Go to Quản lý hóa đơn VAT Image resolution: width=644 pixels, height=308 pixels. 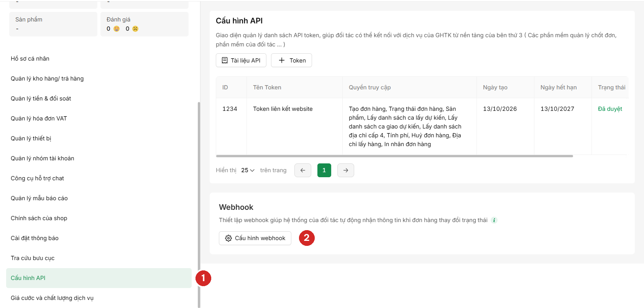tap(39, 119)
